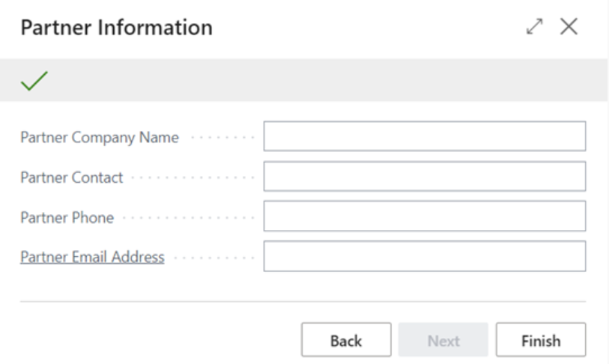
Task: Click the Partner Contact label text
Action: [x=72, y=178]
